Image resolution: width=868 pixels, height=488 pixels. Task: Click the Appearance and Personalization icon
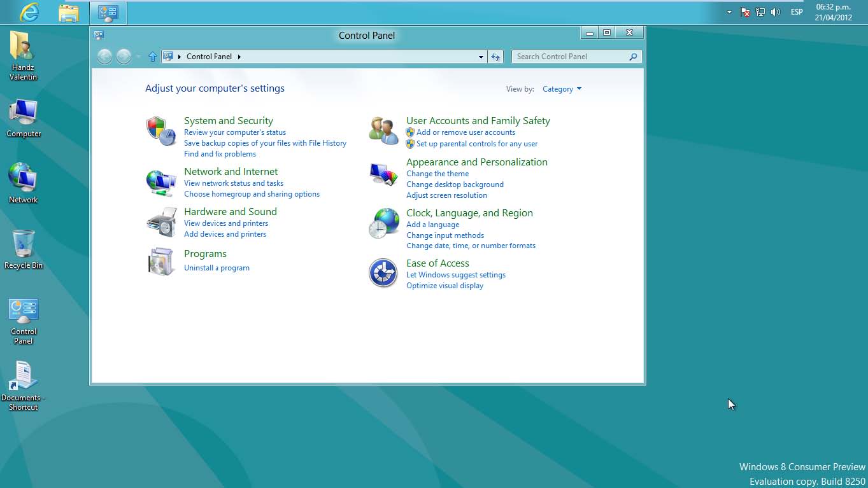(383, 174)
